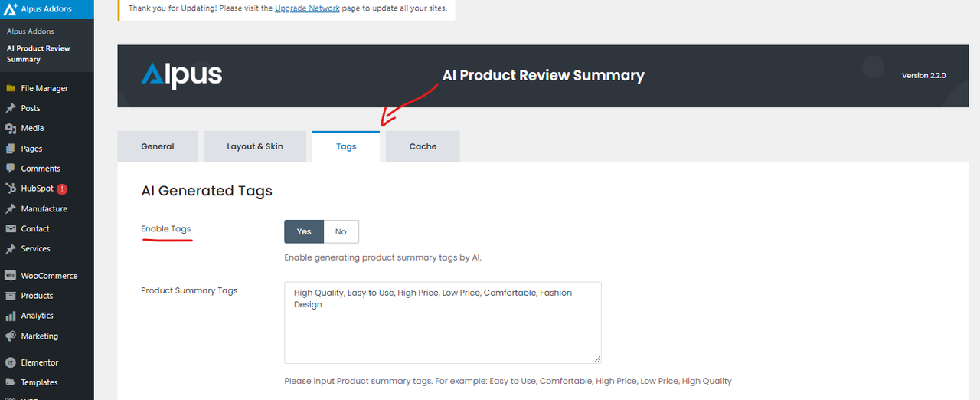Viewport: 980px width, 400px height.
Task: Click the File Manager folder icon
Action: pyautogui.click(x=11, y=88)
